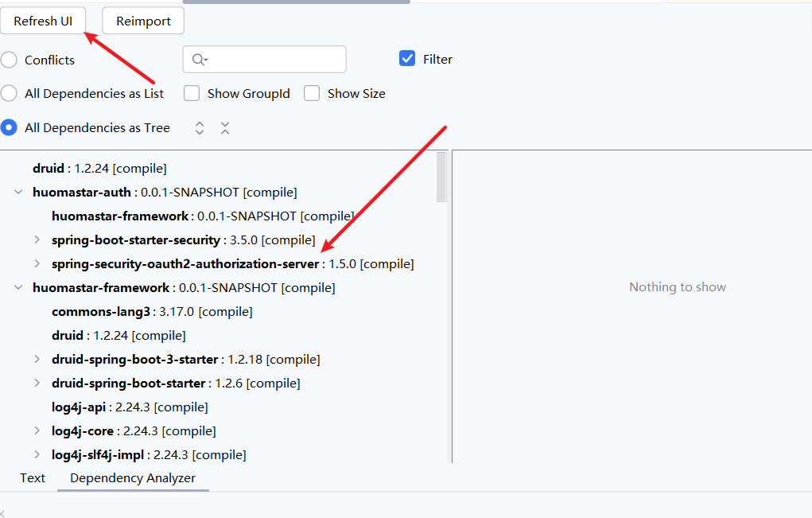Select spring-boot-starter-security 3.5.0 row
The image size is (812, 518).
tap(184, 240)
